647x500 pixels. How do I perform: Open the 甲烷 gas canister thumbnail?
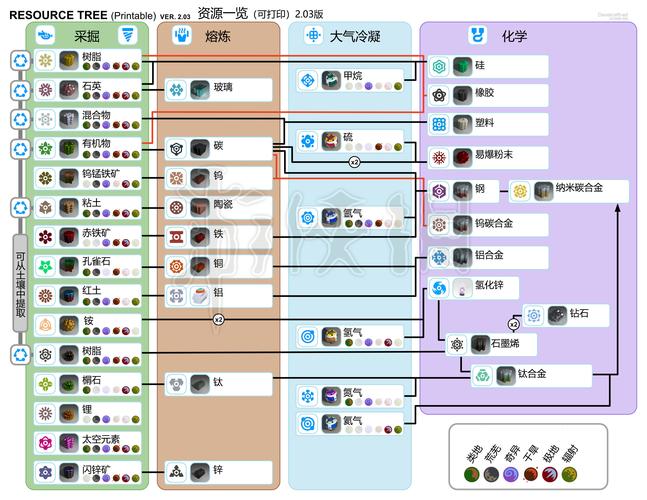[331, 80]
